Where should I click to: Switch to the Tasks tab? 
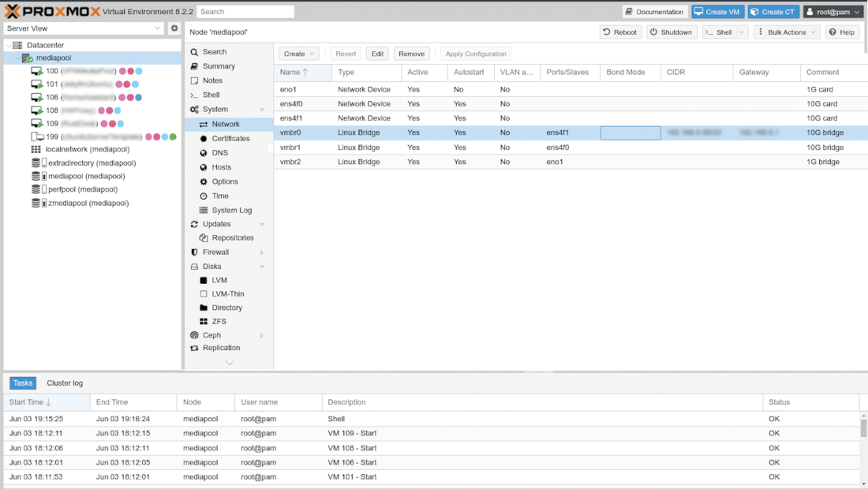[x=23, y=383]
